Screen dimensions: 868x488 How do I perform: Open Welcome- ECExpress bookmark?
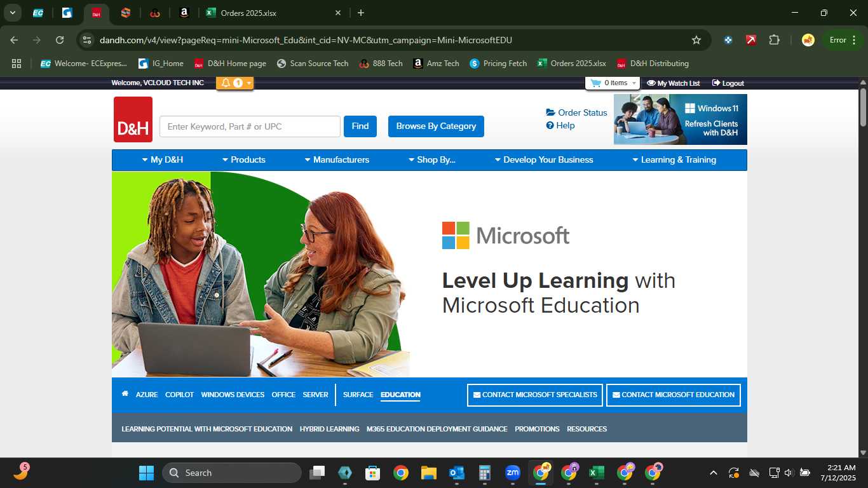84,64
